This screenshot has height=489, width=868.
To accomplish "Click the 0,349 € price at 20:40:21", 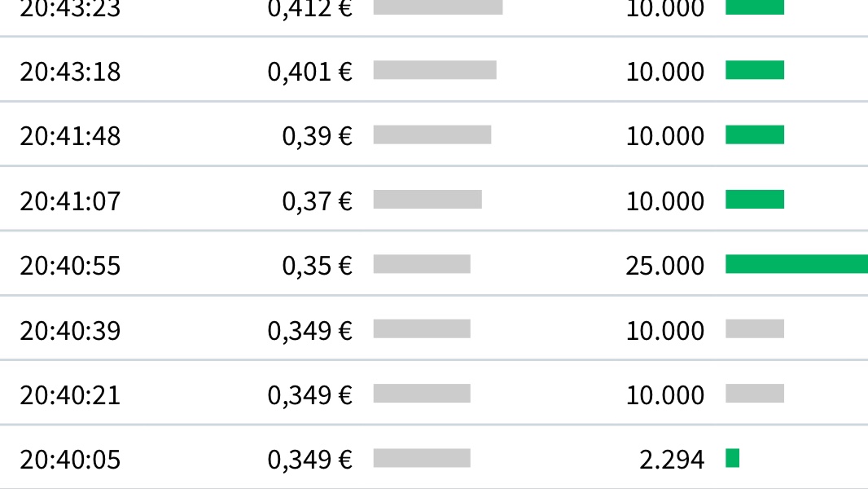I will click(x=309, y=395).
